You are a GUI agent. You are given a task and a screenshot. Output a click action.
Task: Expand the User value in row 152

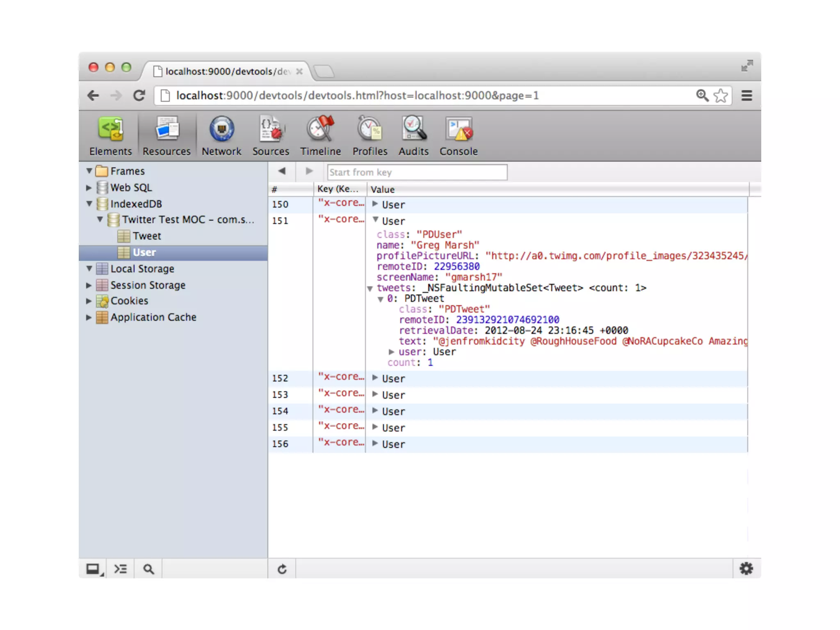pos(375,378)
